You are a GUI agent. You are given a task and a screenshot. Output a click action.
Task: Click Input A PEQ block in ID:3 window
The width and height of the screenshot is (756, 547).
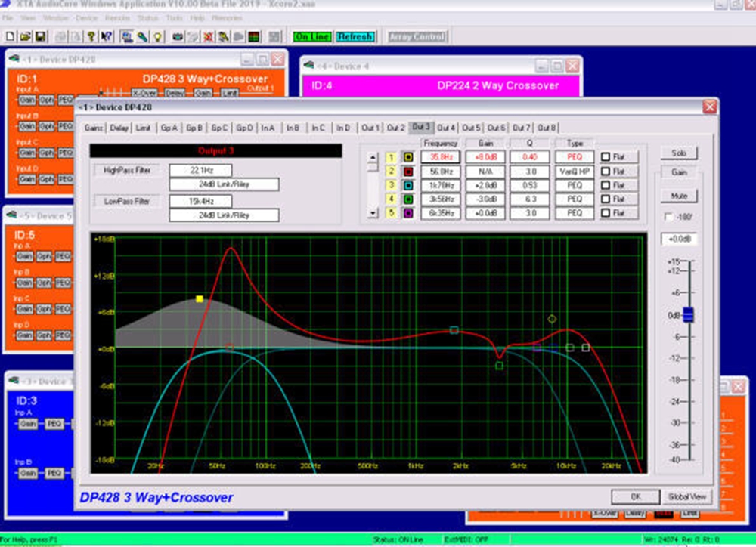[54, 424]
